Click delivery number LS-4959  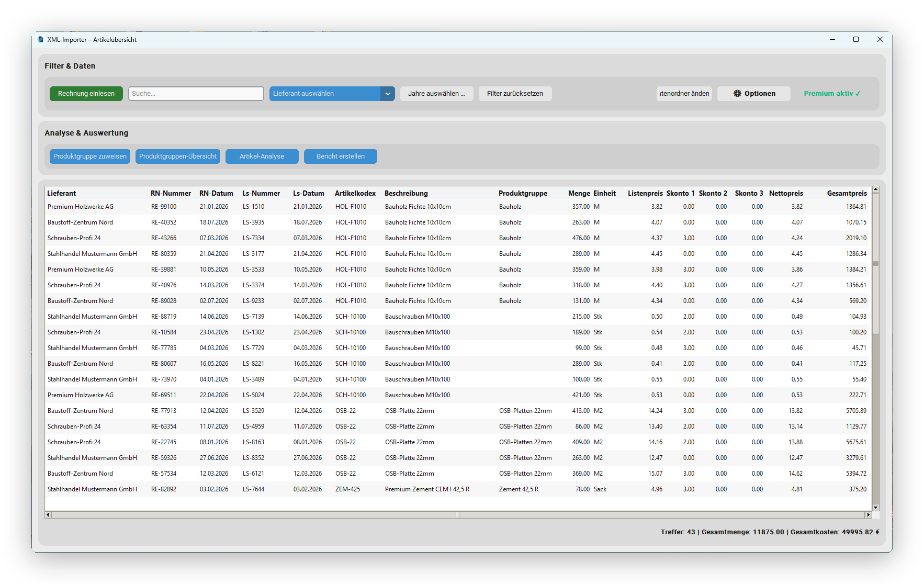253,426
